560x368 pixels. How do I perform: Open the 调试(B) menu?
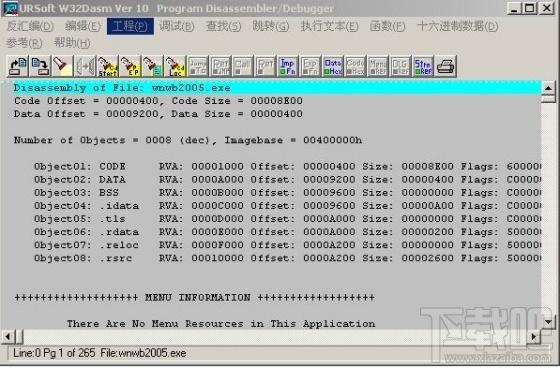[x=176, y=26]
